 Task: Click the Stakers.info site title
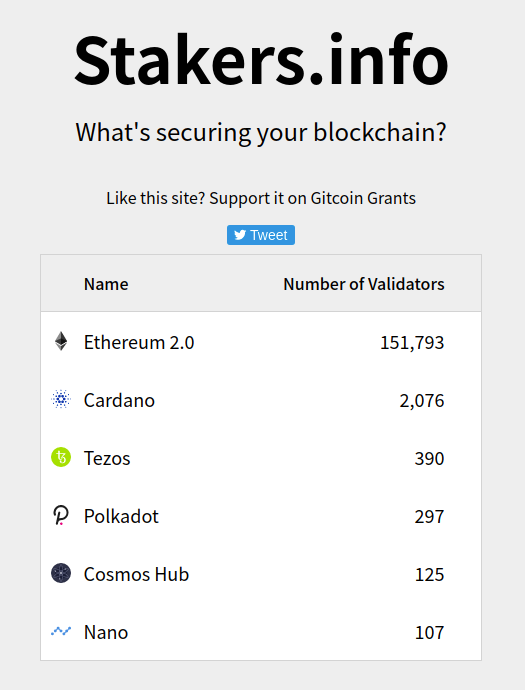pos(261,59)
